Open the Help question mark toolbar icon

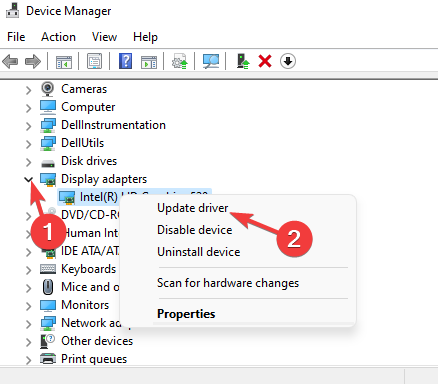(x=125, y=61)
